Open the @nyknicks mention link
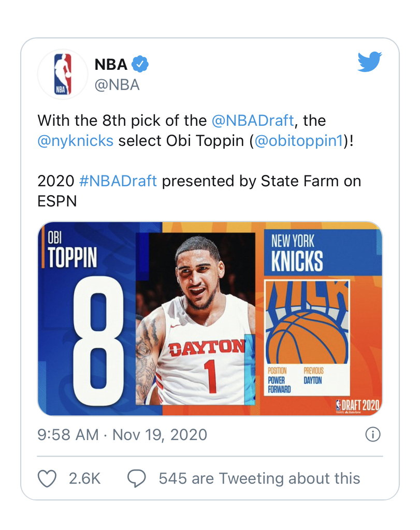Viewport: 420px width, 530px height. tap(76, 141)
